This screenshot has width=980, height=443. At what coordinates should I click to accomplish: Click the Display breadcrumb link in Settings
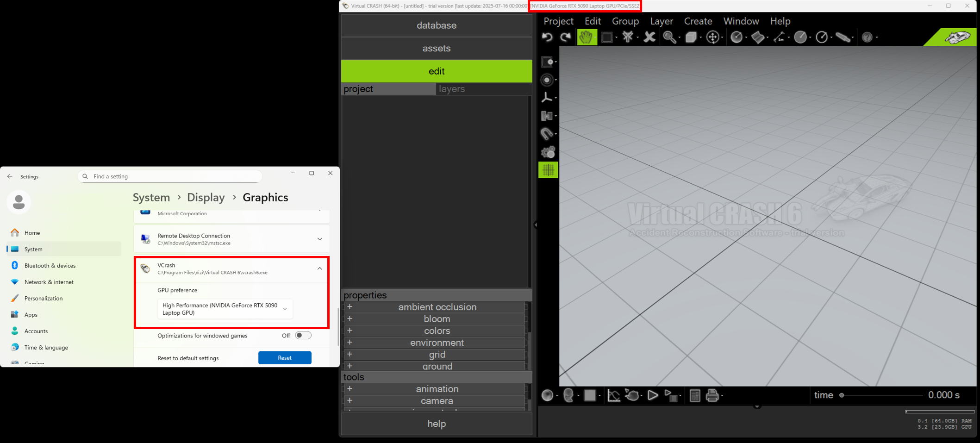206,197
